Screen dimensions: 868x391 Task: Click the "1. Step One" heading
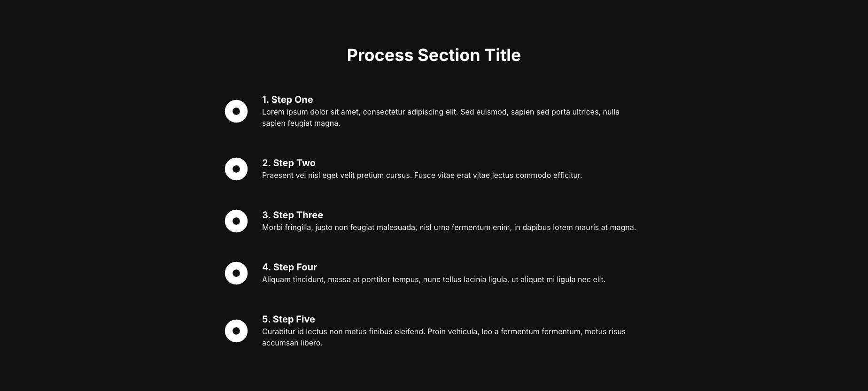(287, 100)
